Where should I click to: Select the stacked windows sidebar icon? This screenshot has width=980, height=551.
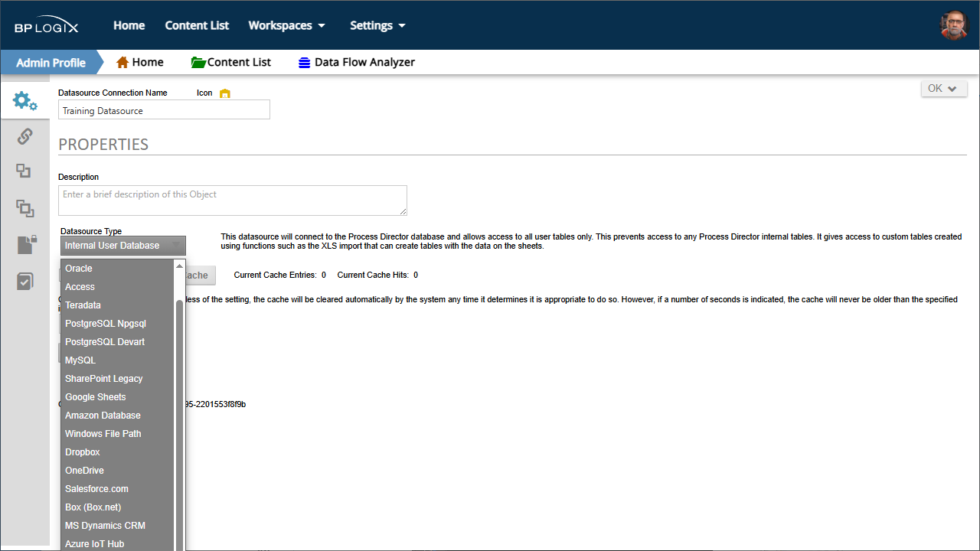click(24, 207)
